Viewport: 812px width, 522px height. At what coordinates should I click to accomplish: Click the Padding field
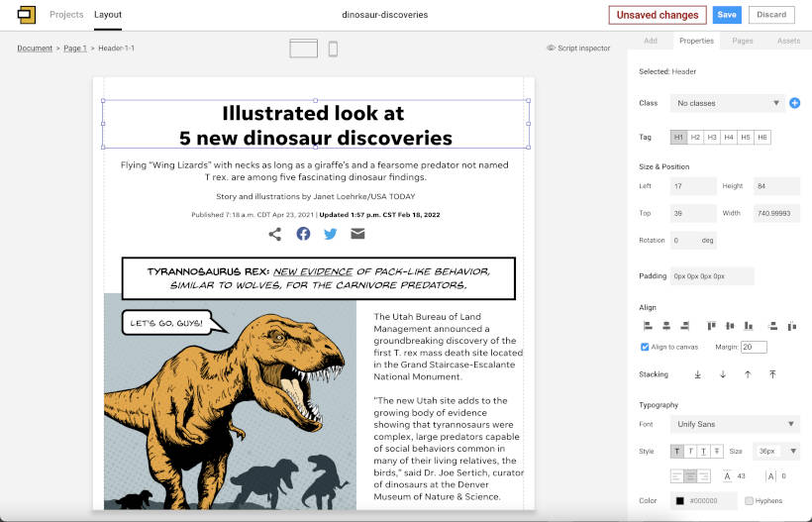pyautogui.click(x=712, y=276)
